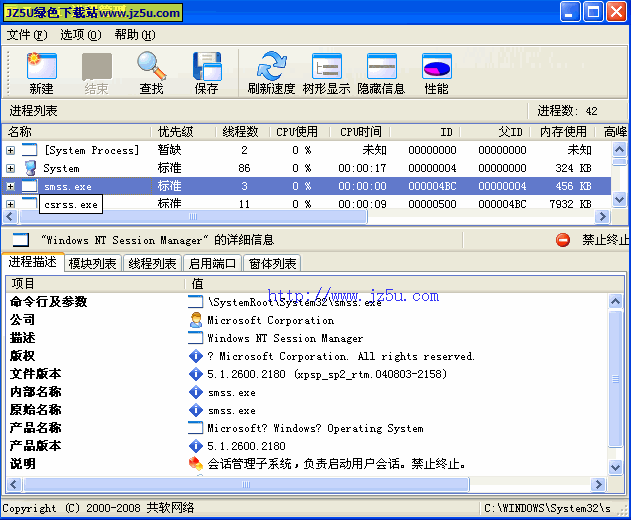This screenshot has height=520, width=631.
Task: Open the 性能 performance pie chart
Action: point(437,66)
